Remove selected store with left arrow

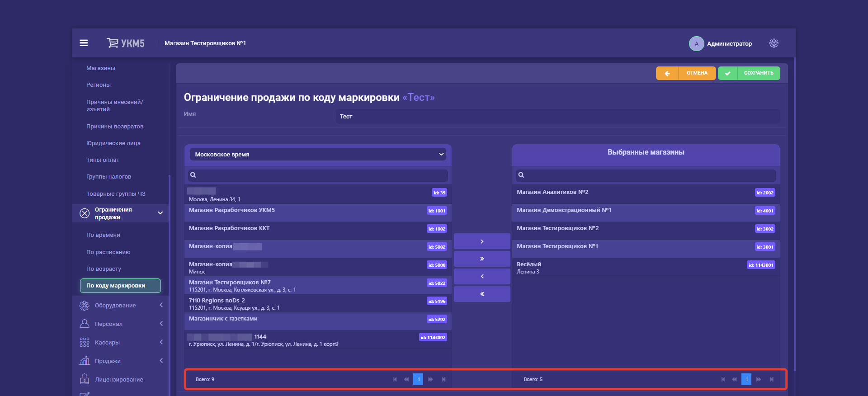482,276
